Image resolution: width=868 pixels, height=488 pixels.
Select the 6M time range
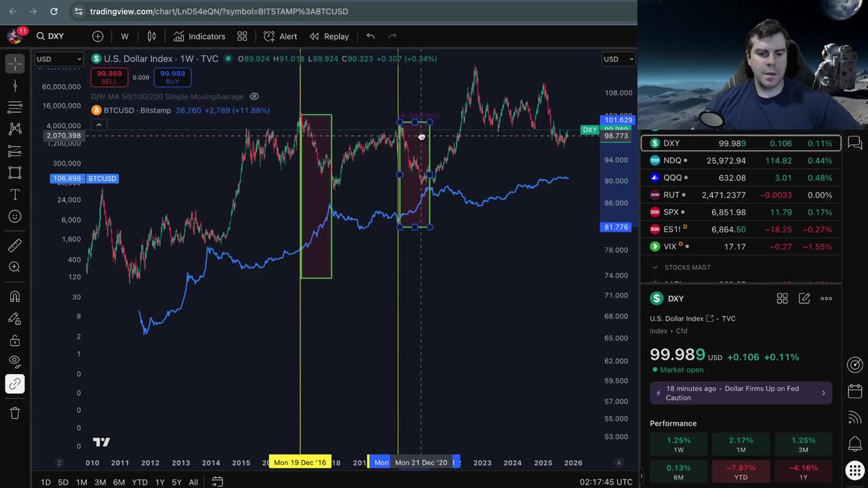tap(119, 482)
